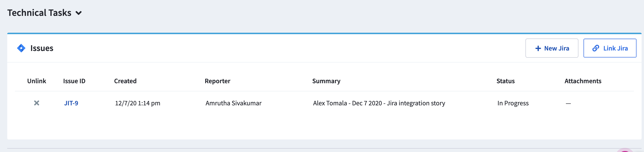This screenshot has height=152, width=644.
Task: Click the Issues panel title
Action: pos(42,48)
